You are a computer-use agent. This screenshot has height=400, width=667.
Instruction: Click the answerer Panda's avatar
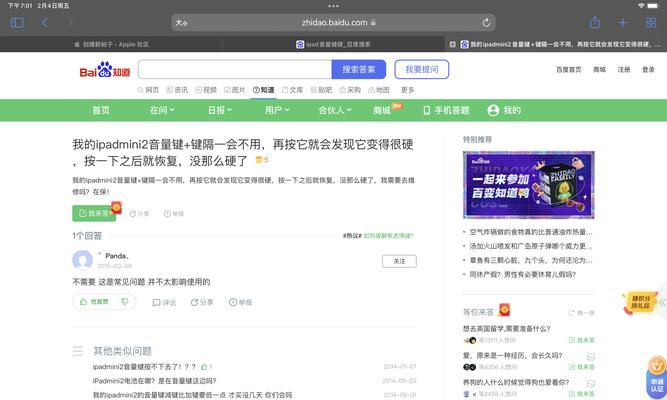pos(83,260)
